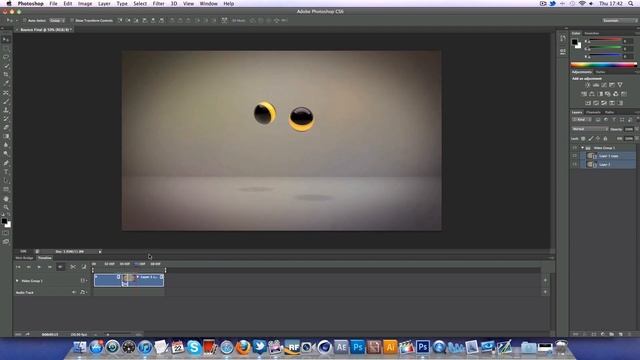Switch to the Channels tab
This screenshot has width=640, height=360.
[x=593, y=112]
